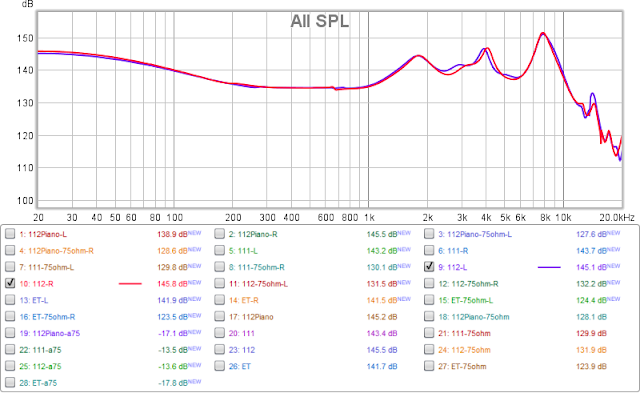Enable the 12: 112-75ohm-R trace checkbox

pos(429,283)
